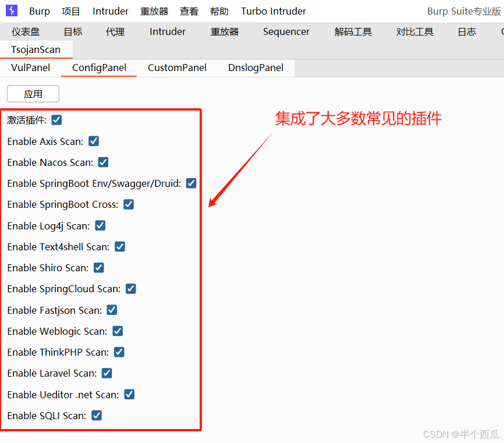Click the 'Enable Log4j Scan:' label text

click(48, 226)
